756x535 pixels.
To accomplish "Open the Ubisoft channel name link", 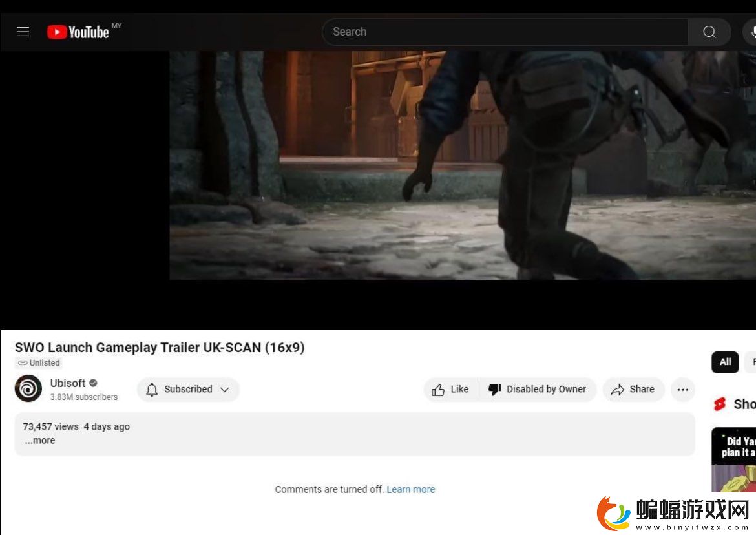I will click(67, 383).
